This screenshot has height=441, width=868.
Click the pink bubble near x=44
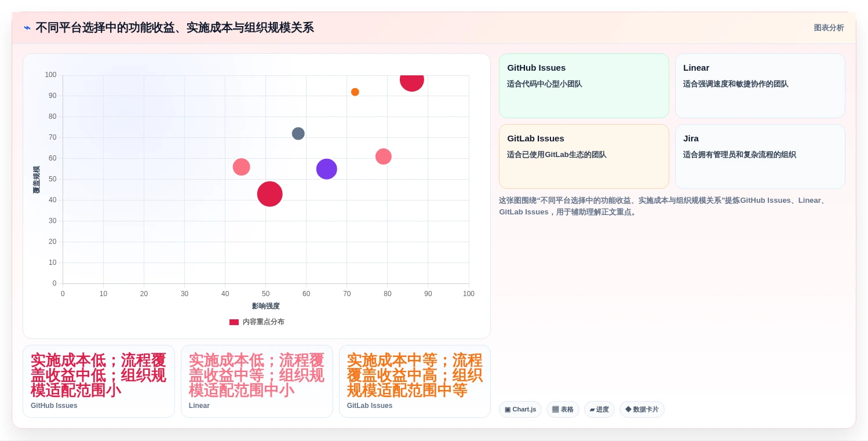click(x=242, y=167)
